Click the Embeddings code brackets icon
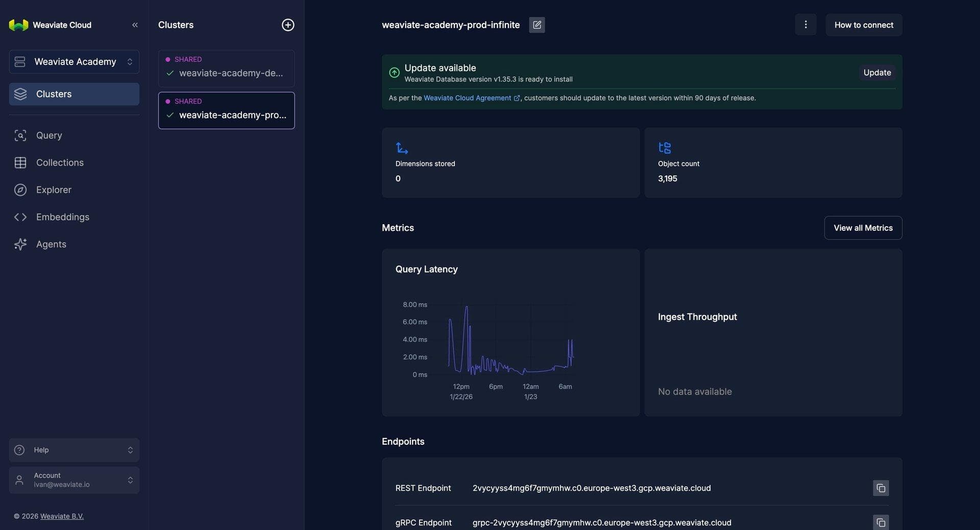Viewport: 980px width, 530px height. [20, 217]
